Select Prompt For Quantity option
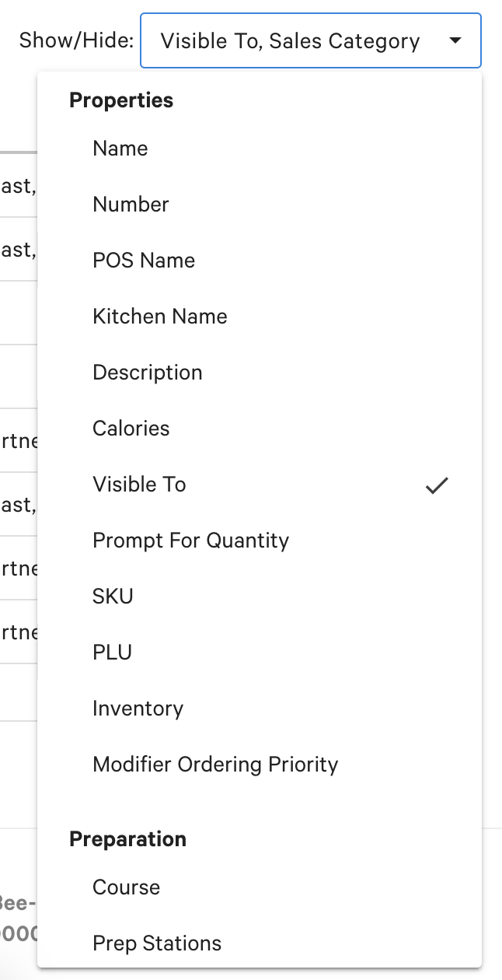 191,541
